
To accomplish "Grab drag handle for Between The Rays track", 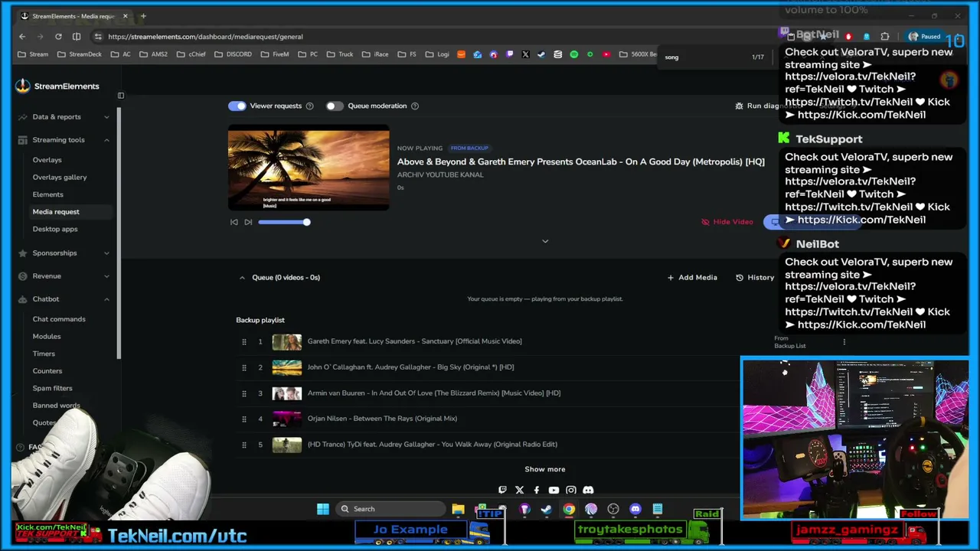I will coord(244,419).
